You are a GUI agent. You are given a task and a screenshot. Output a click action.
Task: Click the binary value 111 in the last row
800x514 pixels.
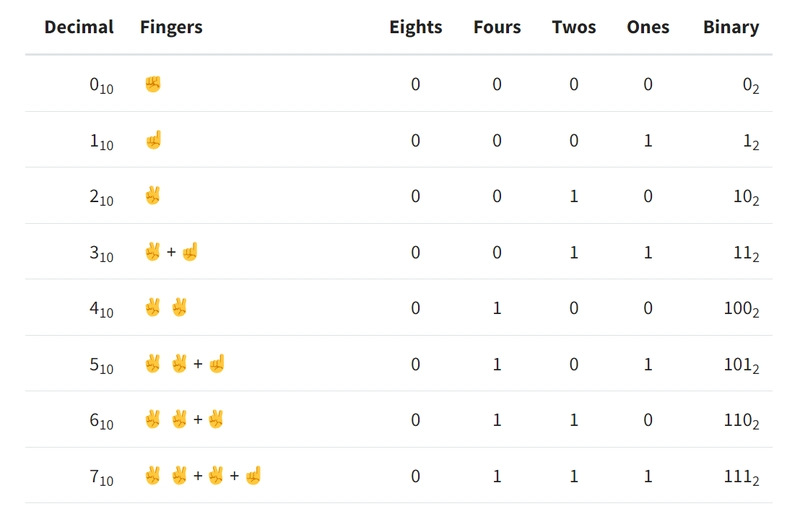[x=741, y=477]
